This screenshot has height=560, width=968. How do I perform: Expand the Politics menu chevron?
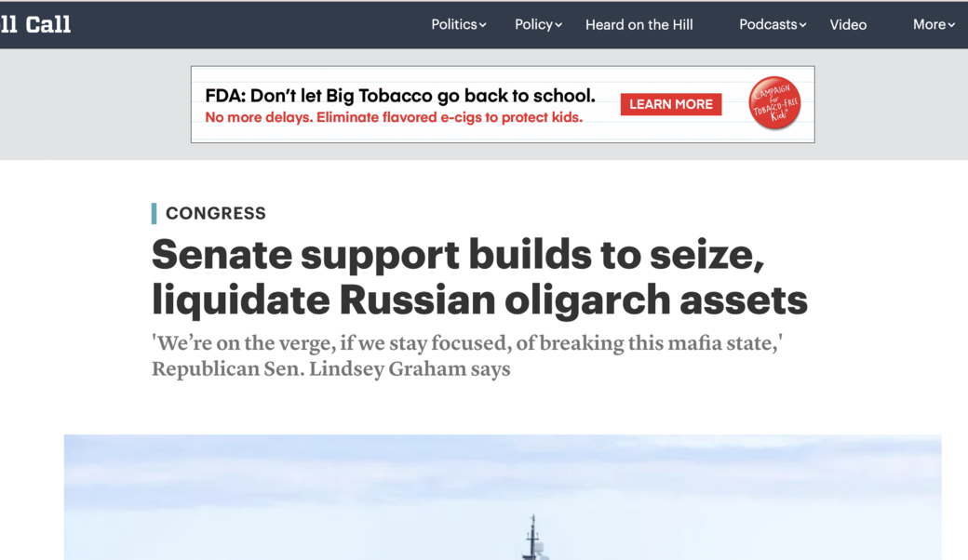(x=483, y=25)
